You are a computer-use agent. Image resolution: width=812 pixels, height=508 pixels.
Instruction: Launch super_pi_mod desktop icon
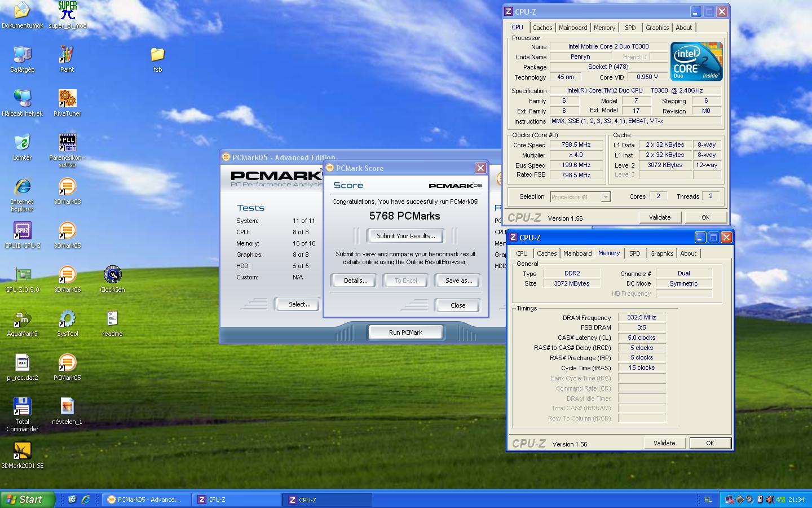67,15
